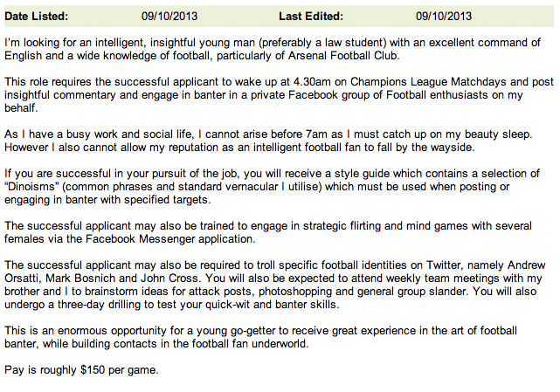Click the Last Edited value 09/10/2013

tap(444, 17)
